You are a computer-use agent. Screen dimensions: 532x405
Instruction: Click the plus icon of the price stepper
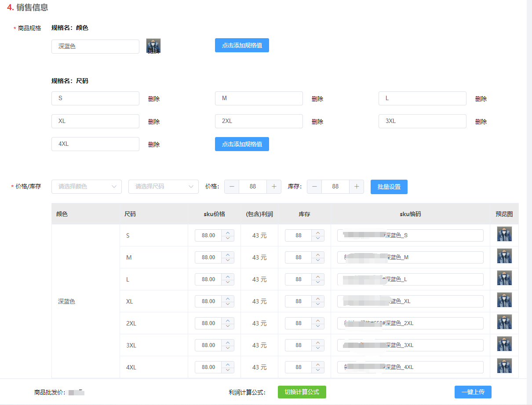coord(274,187)
